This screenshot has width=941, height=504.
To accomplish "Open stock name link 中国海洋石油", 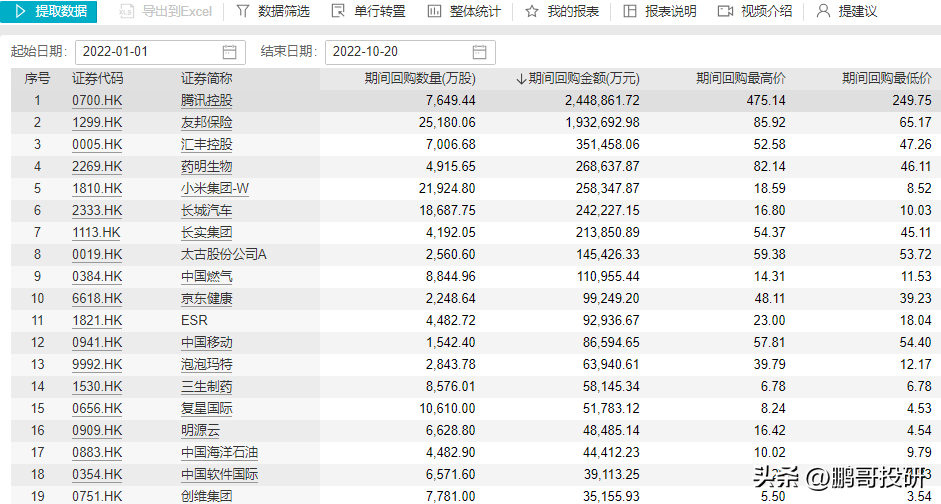I will (x=220, y=452).
